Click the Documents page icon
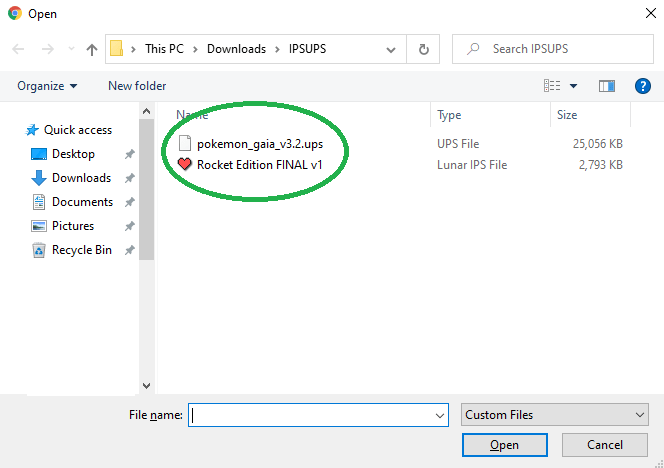 [39, 202]
